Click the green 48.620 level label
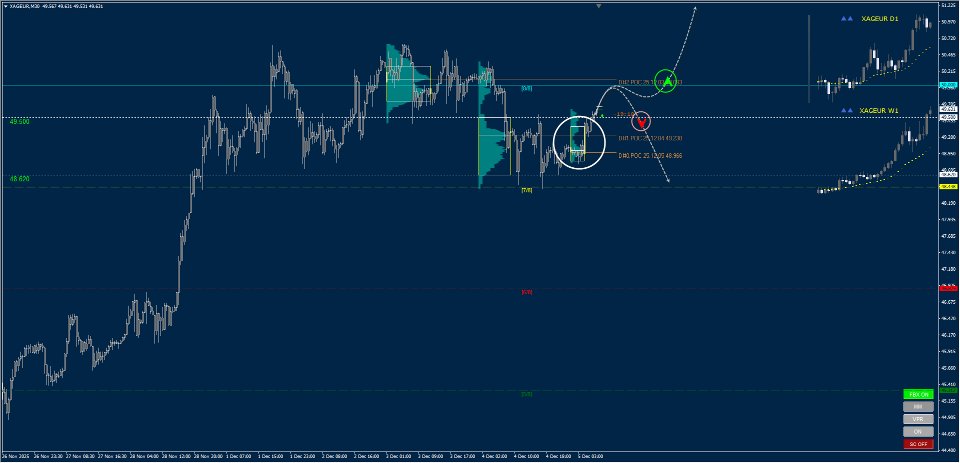The image size is (960, 463). 20,179
